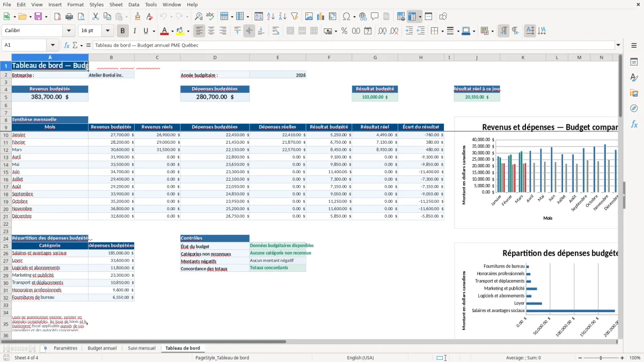Toggle Underline formatting
The width and height of the screenshot is (644, 362).
(x=145, y=31)
